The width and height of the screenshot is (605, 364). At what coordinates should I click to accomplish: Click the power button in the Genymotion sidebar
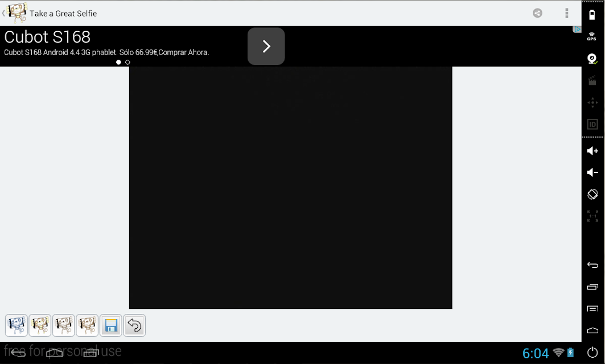click(592, 352)
